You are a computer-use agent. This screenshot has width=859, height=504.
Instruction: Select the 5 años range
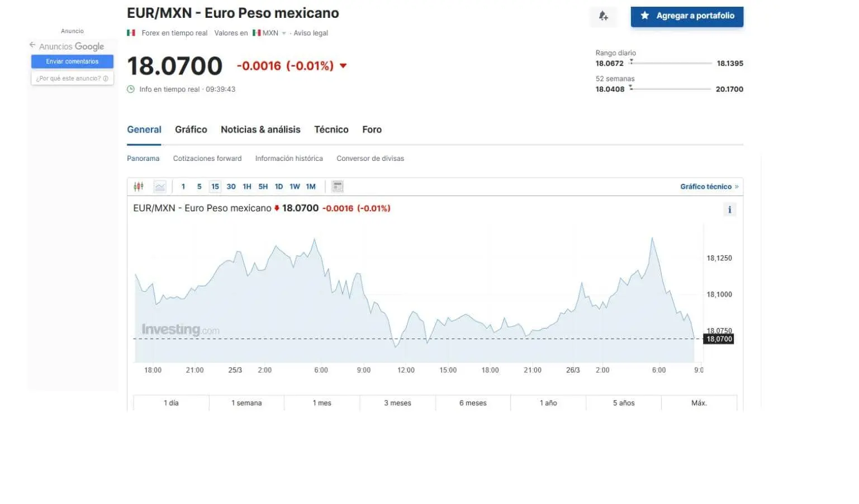(x=624, y=403)
